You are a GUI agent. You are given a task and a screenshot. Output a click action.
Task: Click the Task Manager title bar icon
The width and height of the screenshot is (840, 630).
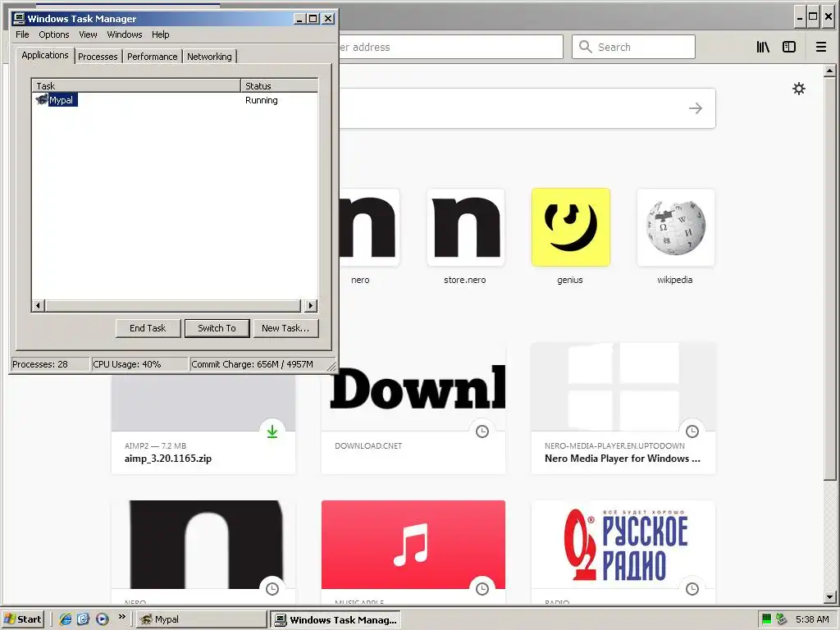19,19
